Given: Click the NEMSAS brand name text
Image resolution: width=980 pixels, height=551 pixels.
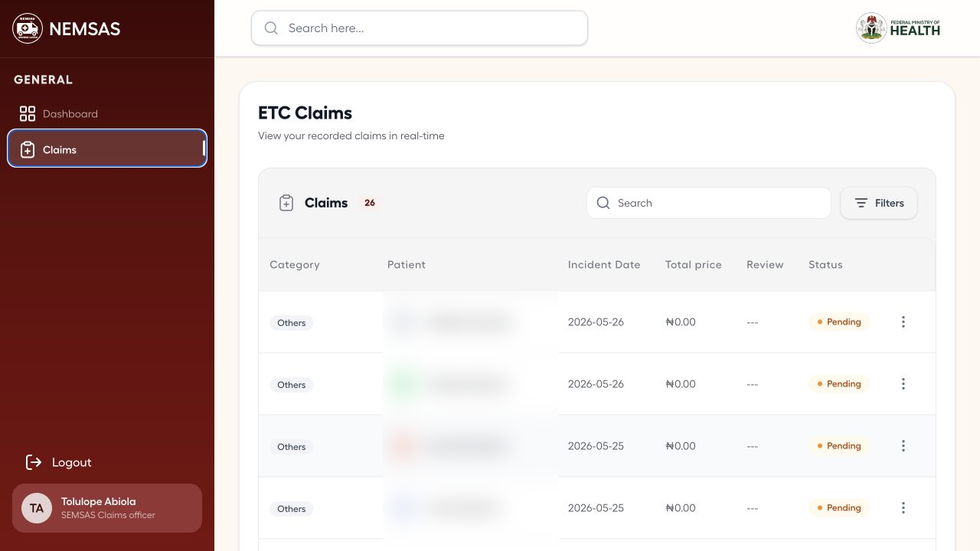Looking at the screenshot, I should click(x=85, y=29).
